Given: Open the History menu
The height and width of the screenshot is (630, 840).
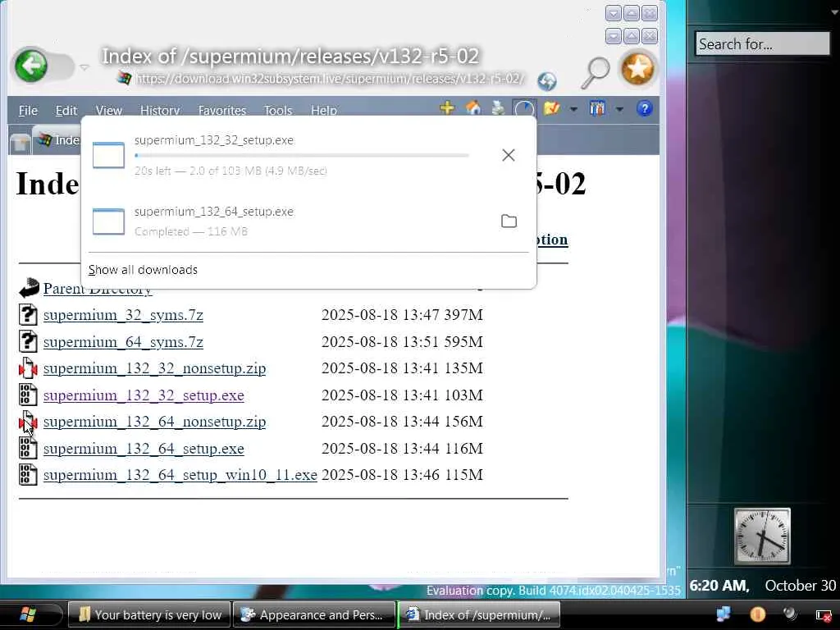Looking at the screenshot, I should click(160, 111).
